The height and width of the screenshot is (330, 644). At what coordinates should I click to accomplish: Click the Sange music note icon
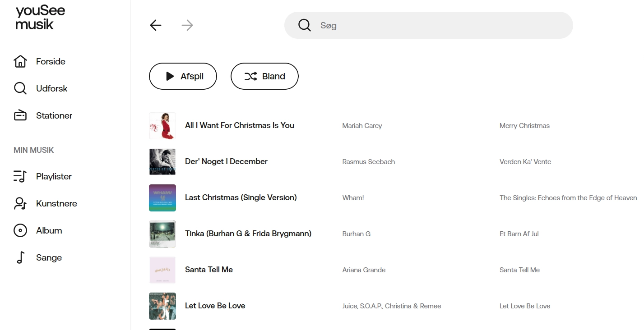tap(20, 257)
